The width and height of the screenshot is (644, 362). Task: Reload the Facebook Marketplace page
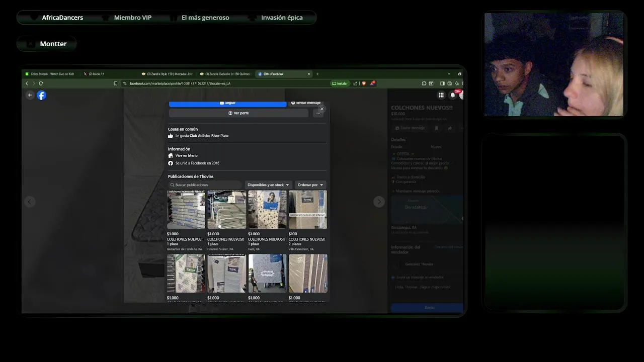(41, 83)
